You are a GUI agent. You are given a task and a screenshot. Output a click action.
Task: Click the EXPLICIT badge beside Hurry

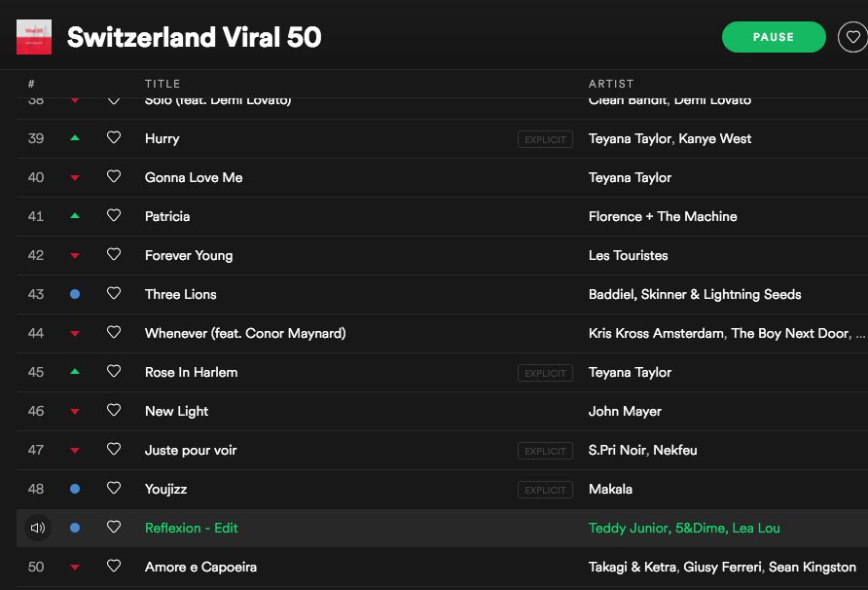coord(545,138)
